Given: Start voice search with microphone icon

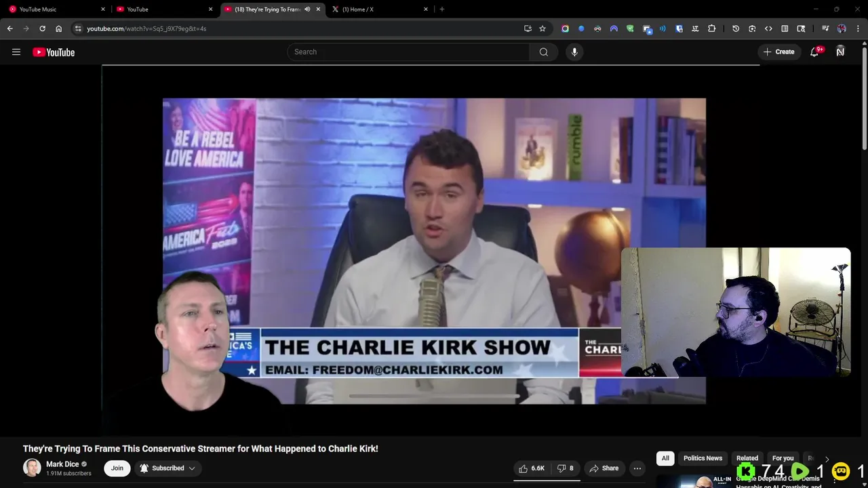Looking at the screenshot, I should (574, 52).
